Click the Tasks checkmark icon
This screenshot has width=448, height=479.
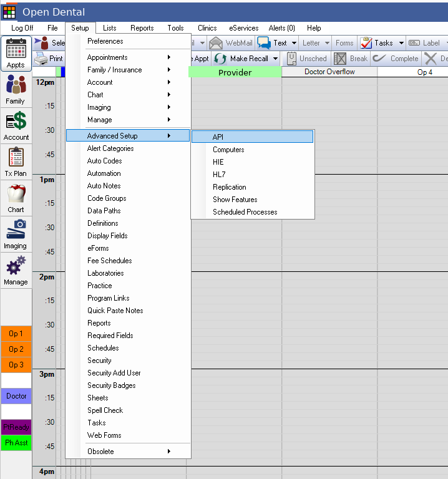[366, 43]
